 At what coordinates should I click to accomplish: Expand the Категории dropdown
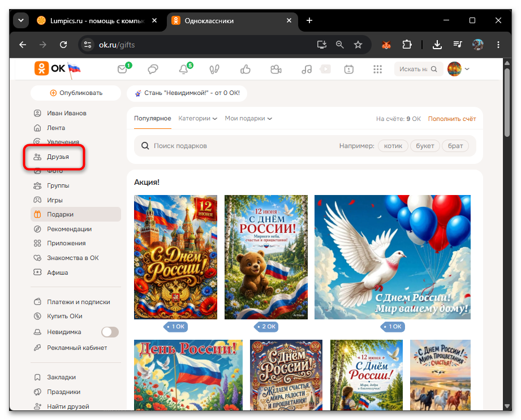coord(197,119)
